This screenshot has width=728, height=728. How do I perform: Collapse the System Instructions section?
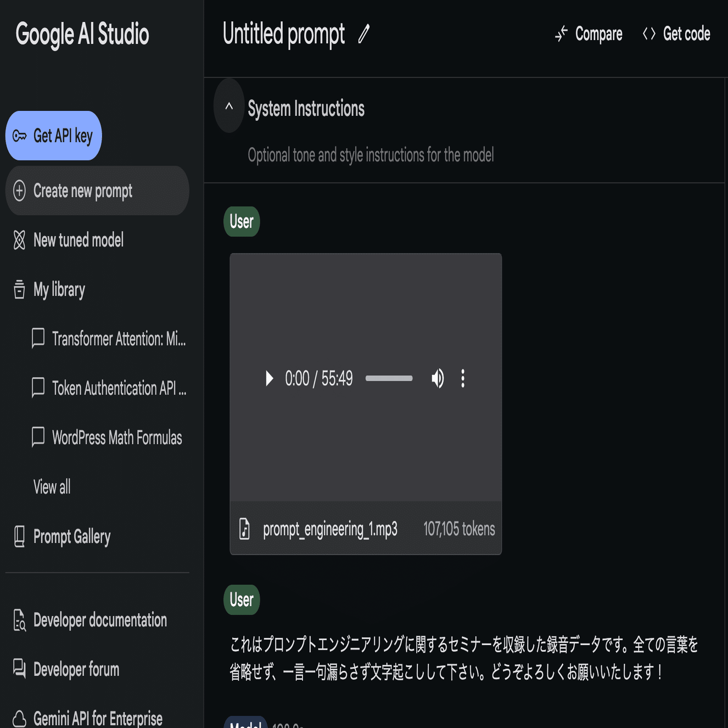tap(229, 106)
